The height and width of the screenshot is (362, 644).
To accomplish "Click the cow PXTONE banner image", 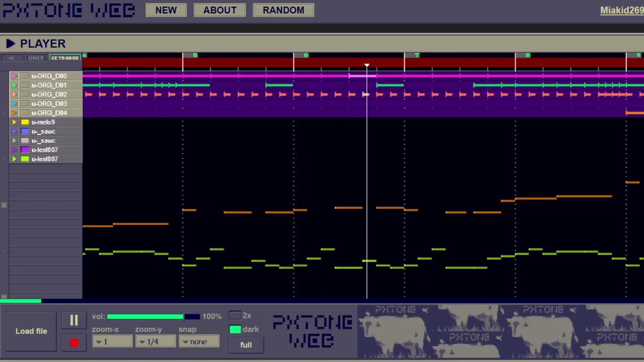I will 501,331.
